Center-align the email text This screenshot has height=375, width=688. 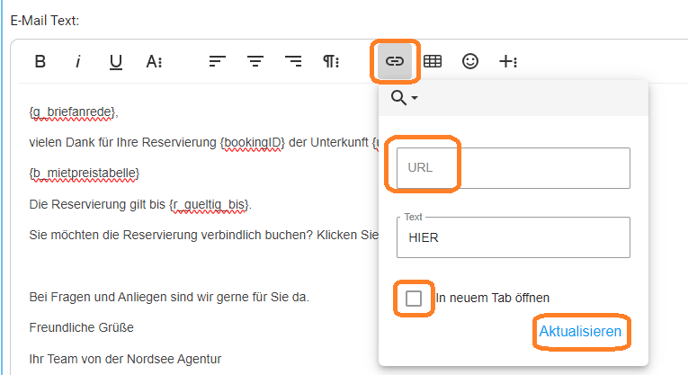click(255, 61)
